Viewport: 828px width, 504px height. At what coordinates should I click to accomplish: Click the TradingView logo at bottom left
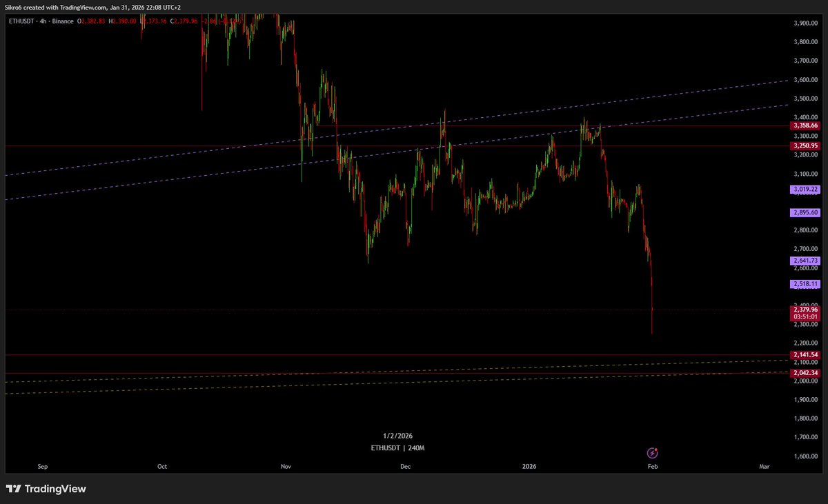[x=46, y=489]
